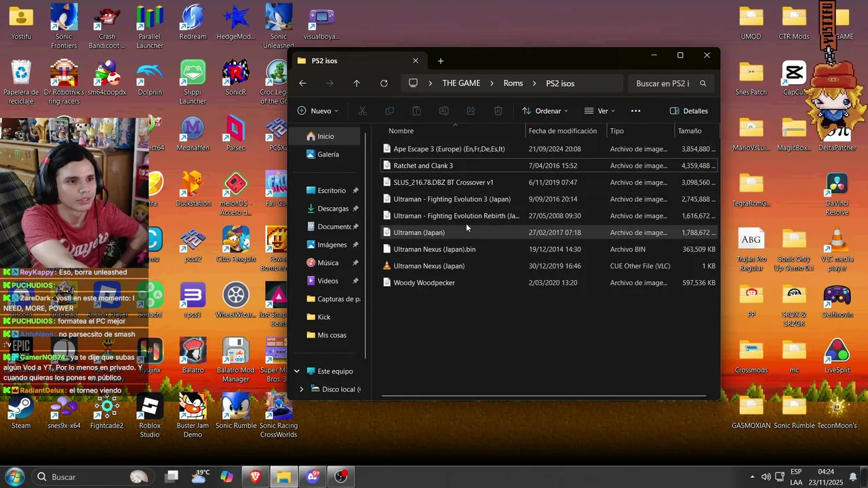
Task: Select the PS2 isos tab
Action: click(359, 61)
